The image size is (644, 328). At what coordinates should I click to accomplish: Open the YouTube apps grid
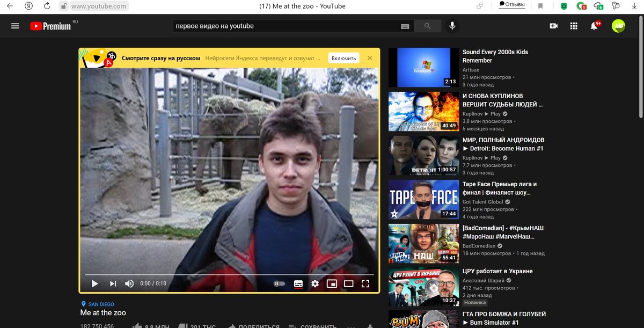click(x=574, y=26)
